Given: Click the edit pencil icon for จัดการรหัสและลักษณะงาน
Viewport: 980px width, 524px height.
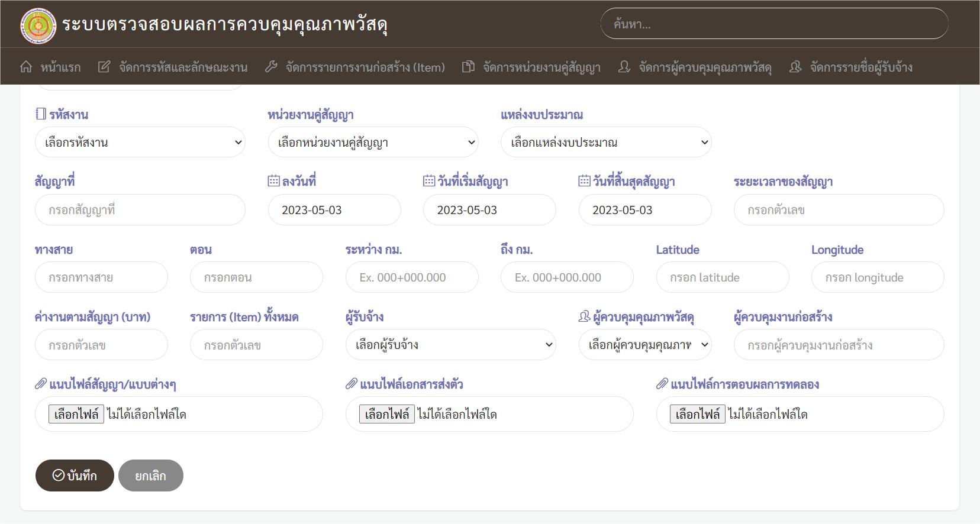Looking at the screenshot, I should click(x=104, y=67).
